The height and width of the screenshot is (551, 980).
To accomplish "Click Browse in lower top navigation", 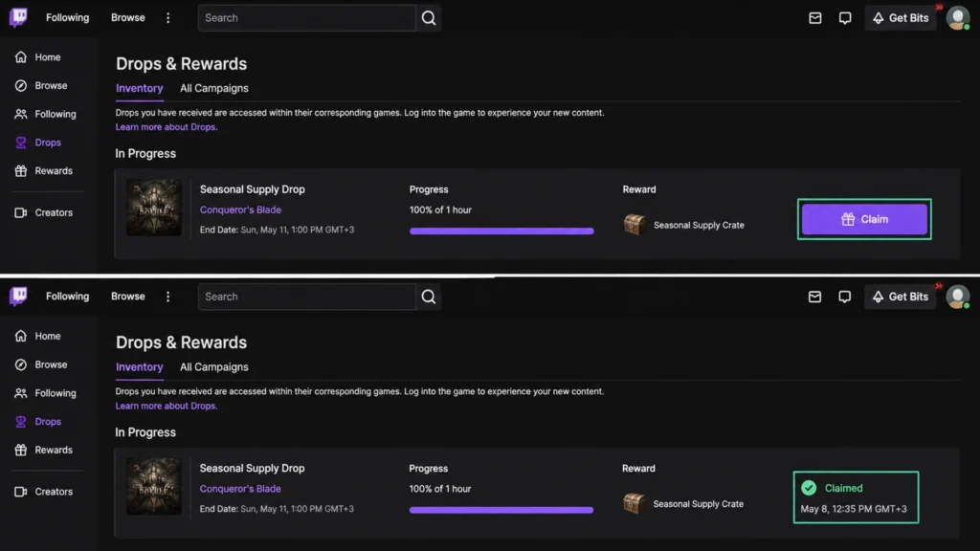I will point(128,297).
